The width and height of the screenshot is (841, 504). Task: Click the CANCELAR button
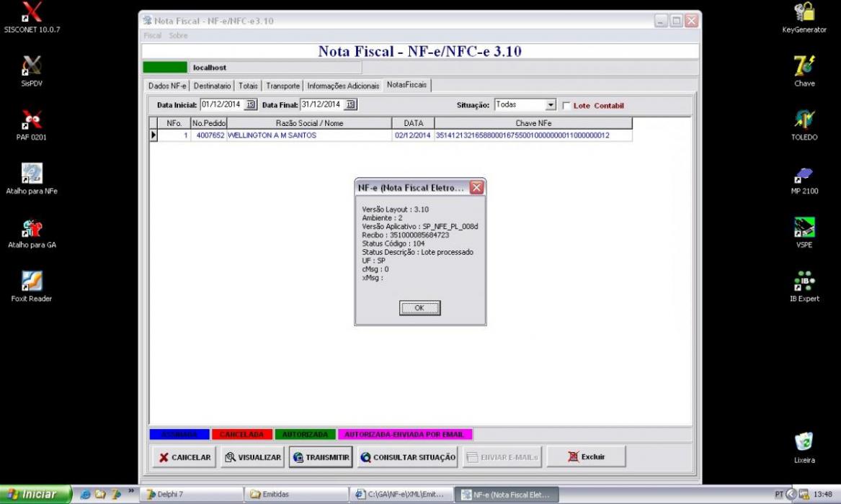(x=184, y=457)
